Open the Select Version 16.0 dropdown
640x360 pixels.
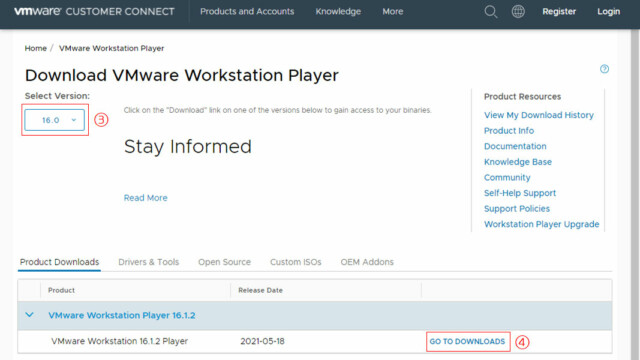(x=54, y=120)
